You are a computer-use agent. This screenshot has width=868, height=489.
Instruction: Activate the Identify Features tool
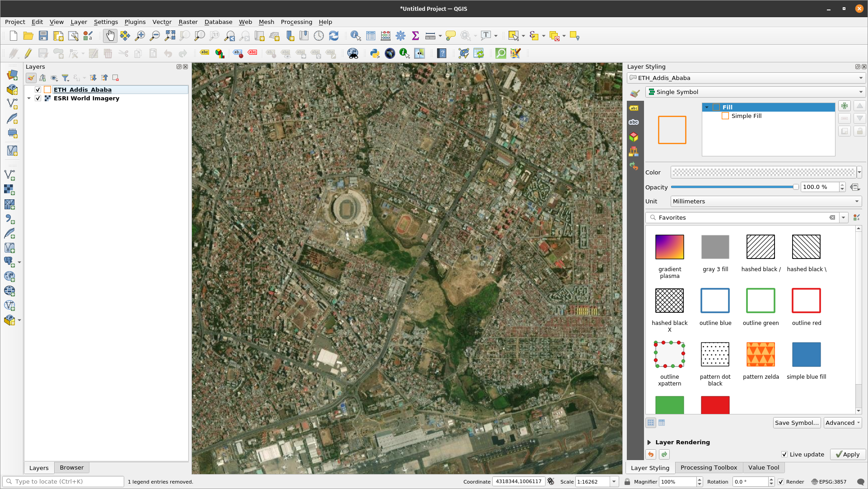(356, 36)
